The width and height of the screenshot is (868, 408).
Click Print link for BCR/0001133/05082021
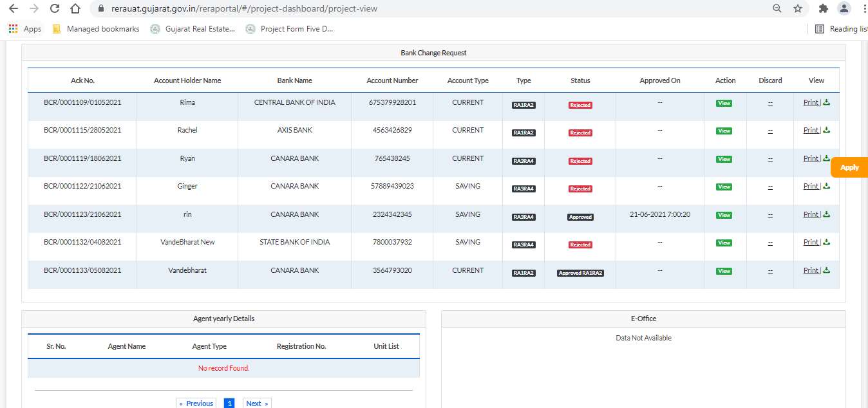[x=811, y=270]
